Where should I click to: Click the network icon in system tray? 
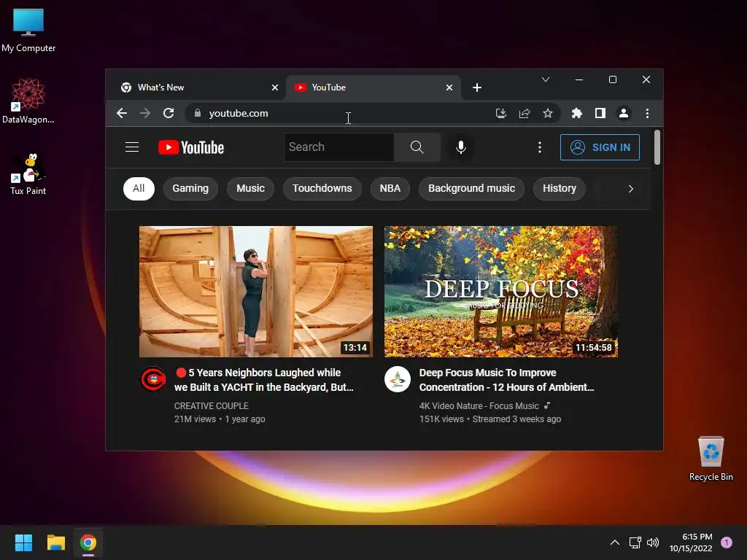click(635, 542)
